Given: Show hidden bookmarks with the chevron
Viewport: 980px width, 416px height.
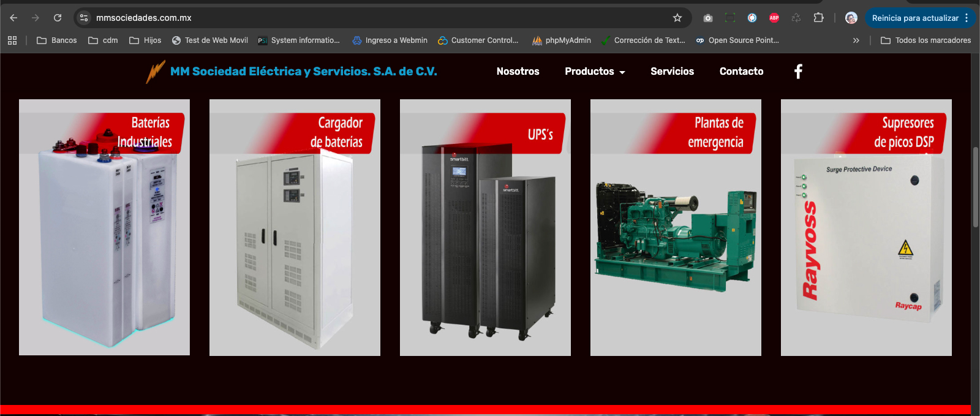Looking at the screenshot, I should coord(856,40).
